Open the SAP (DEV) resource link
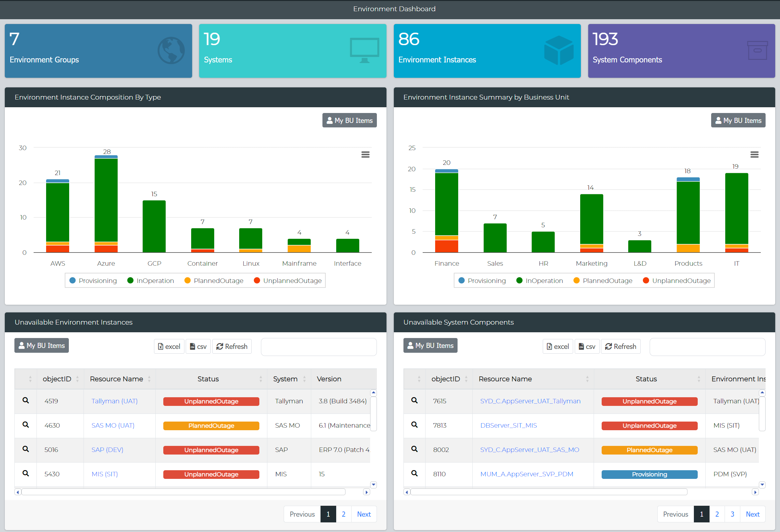Image resolution: width=780 pixels, height=532 pixels. pos(107,450)
